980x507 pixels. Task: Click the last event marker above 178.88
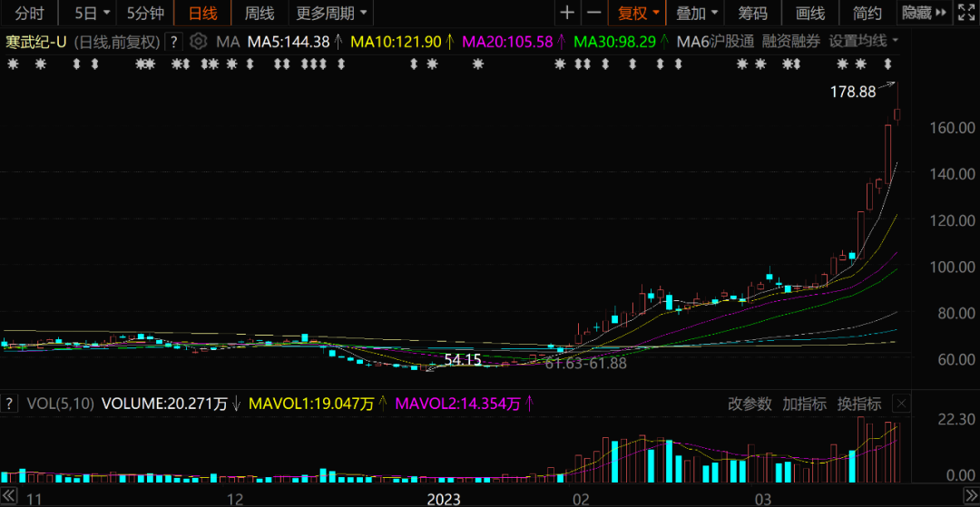pyautogui.click(x=888, y=63)
